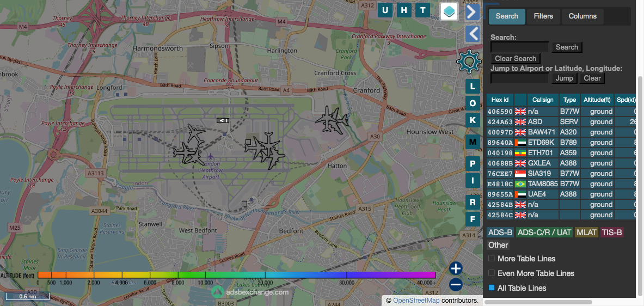Select the SIA319 aircraft row

tap(561, 173)
